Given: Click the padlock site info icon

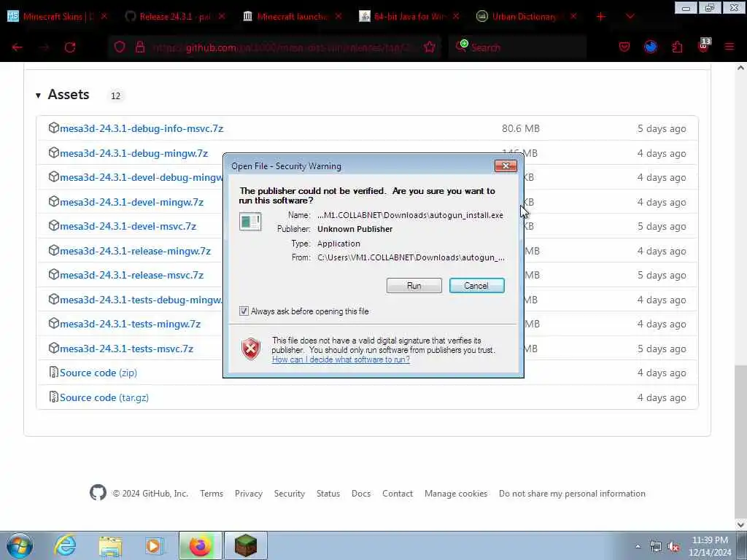Looking at the screenshot, I should coord(140,47).
